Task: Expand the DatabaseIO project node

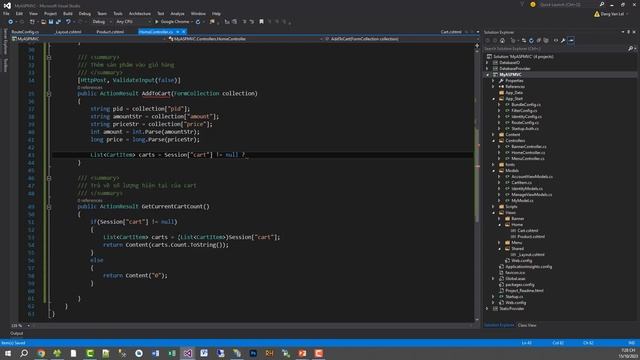Action: click(487, 63)
